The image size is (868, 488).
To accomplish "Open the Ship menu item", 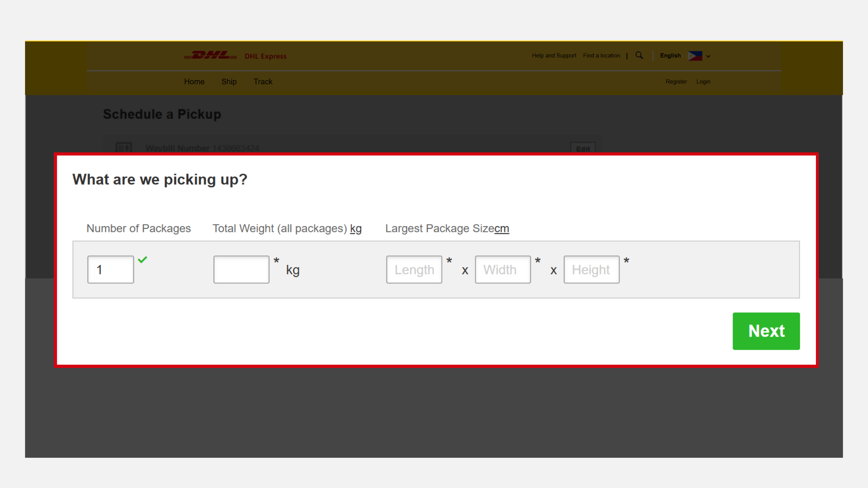I will click(229, 82).
